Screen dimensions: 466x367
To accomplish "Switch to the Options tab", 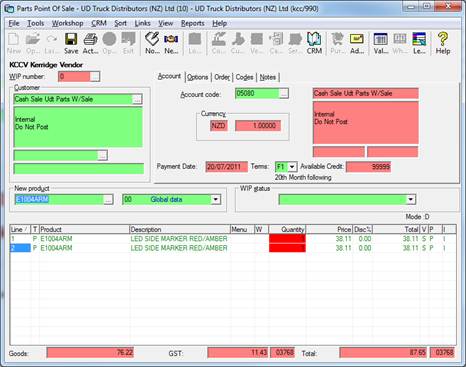I will [197, 77].
